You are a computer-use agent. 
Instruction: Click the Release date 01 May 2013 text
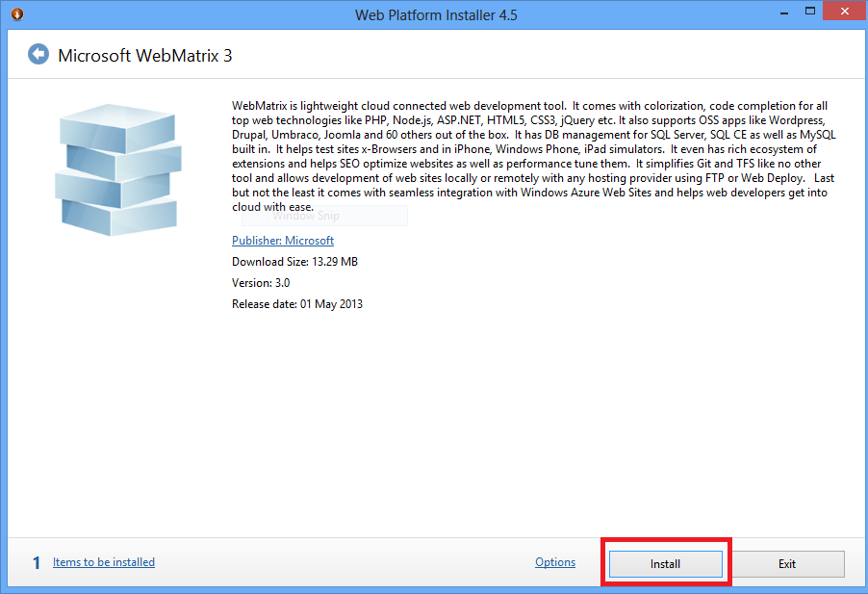click(296, 304)
